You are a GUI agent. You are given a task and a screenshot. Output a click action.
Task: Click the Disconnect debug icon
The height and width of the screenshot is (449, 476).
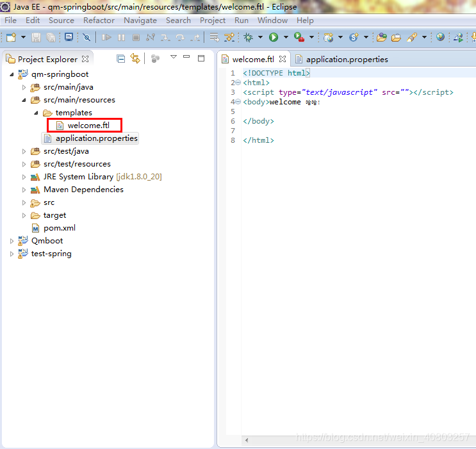pyautogui.click(x=151, y=37)
